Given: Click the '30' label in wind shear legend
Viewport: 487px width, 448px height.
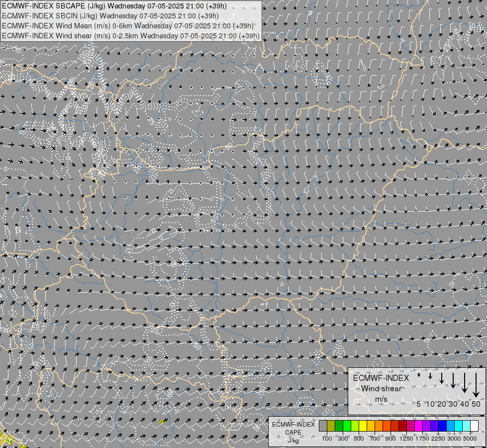Looking at the screenshot, I should pos(453,404).
